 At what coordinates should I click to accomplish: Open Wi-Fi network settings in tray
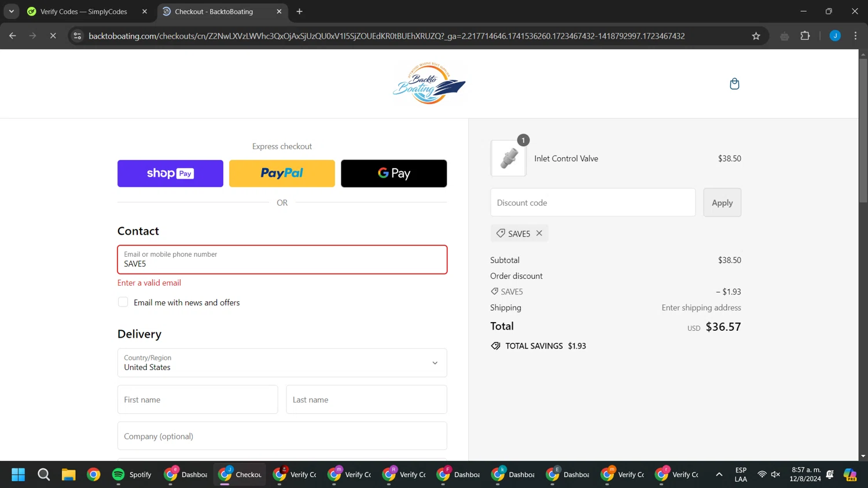(762, 475)
